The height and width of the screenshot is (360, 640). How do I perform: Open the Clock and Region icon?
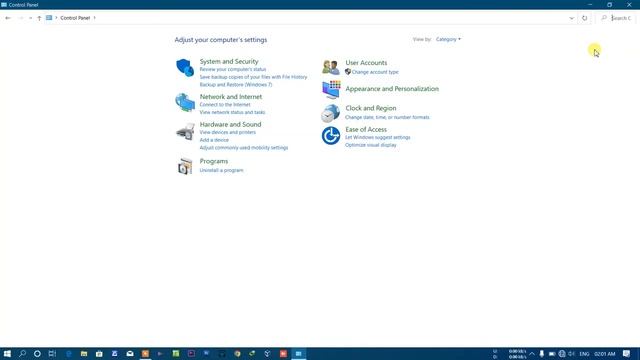click(330, 113)
